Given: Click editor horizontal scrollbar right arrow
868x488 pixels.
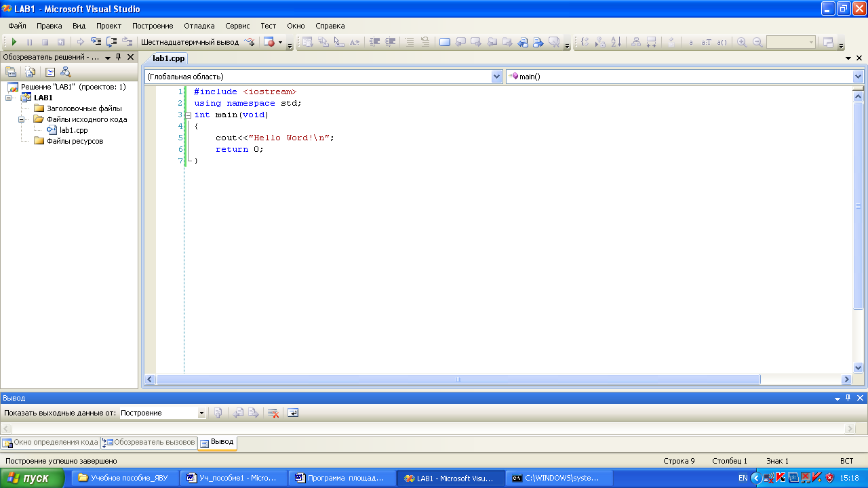Looking at the screenshot, I should pyautogui.click(x=846, y=380).
